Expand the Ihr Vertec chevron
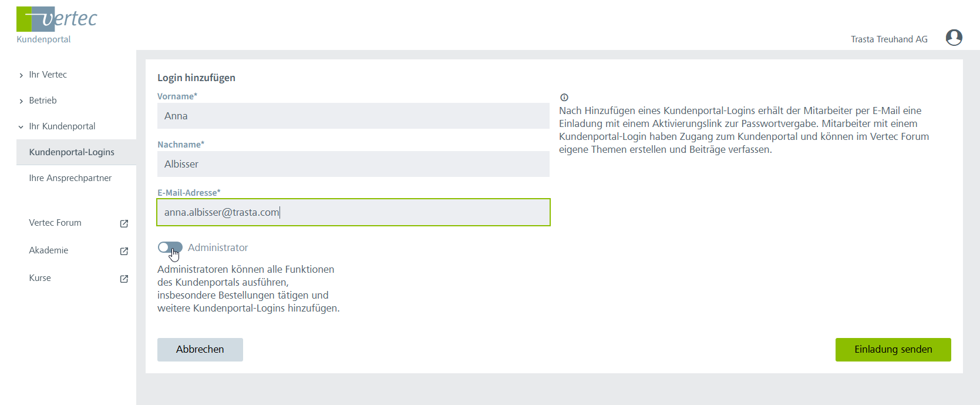The image size is (980, 405). coord(21,75)
